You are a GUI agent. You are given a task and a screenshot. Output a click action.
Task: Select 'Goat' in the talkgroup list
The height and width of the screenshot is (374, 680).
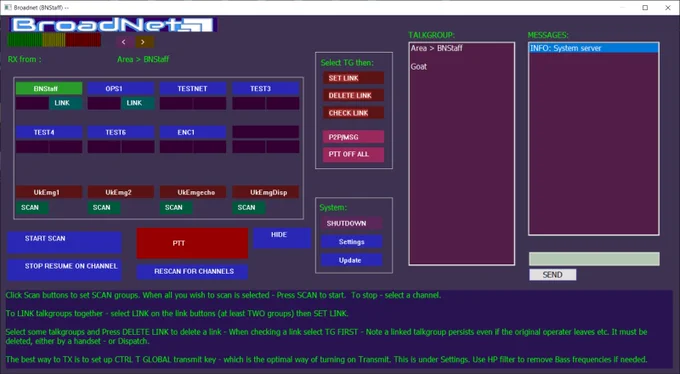pos(419,66)
